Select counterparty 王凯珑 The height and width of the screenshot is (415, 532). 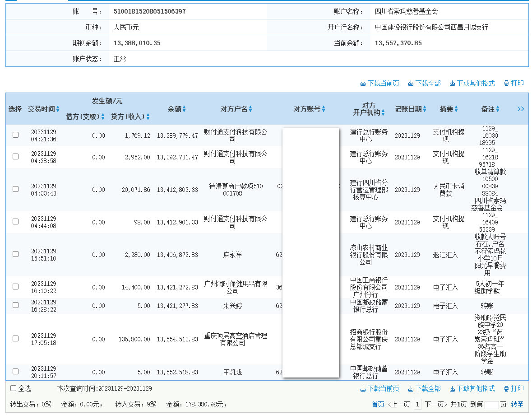coord(232,372)
